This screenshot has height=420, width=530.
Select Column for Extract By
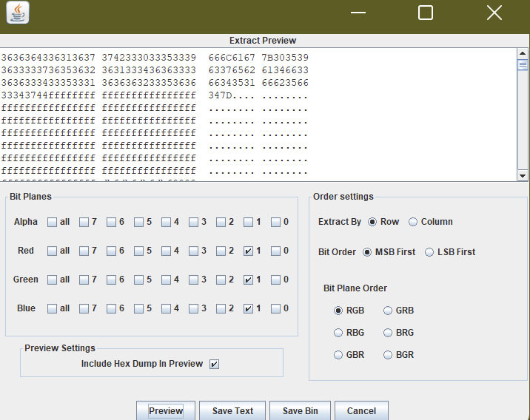[x=413, y=222]
